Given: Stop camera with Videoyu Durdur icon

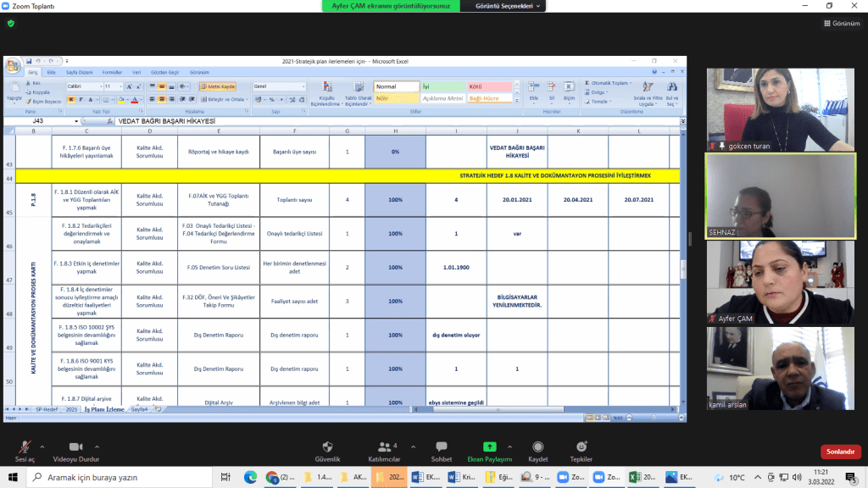Looking at the screenshot, I should tap(75, 446).
